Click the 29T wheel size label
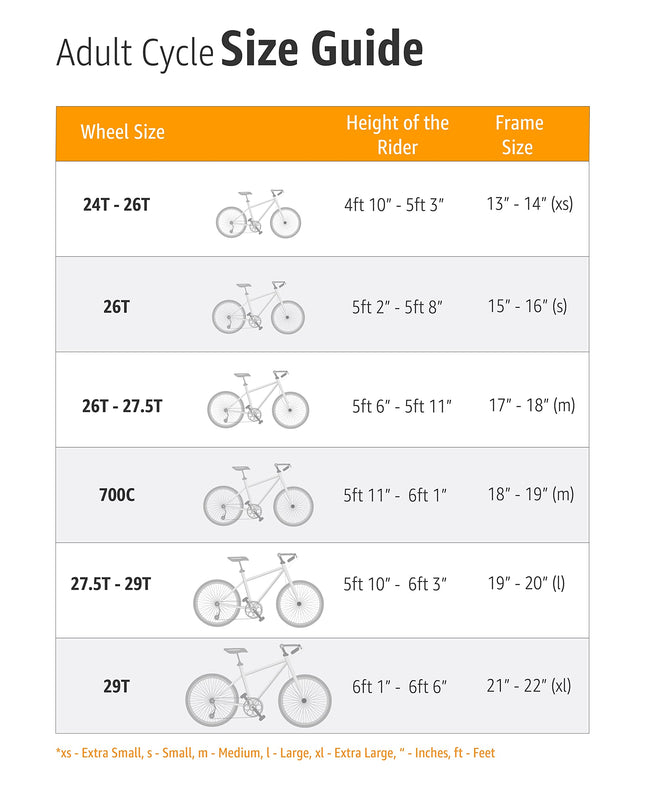 [116, 686]
